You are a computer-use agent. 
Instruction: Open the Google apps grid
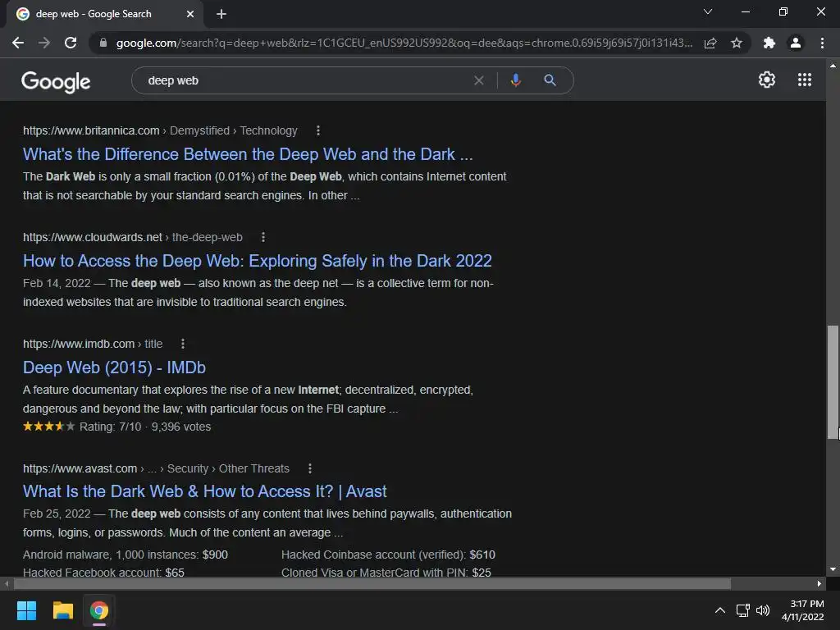point(805,80)
